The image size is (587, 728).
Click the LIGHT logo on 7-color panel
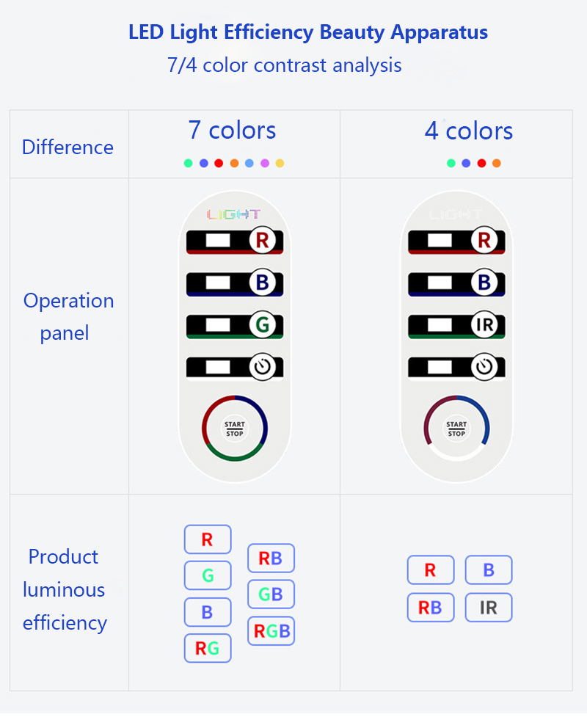pyautogui.click(x=234, y=214)
